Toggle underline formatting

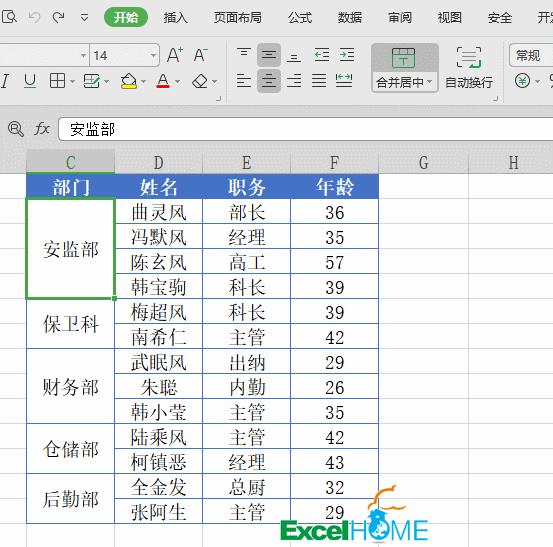(30, 81)
